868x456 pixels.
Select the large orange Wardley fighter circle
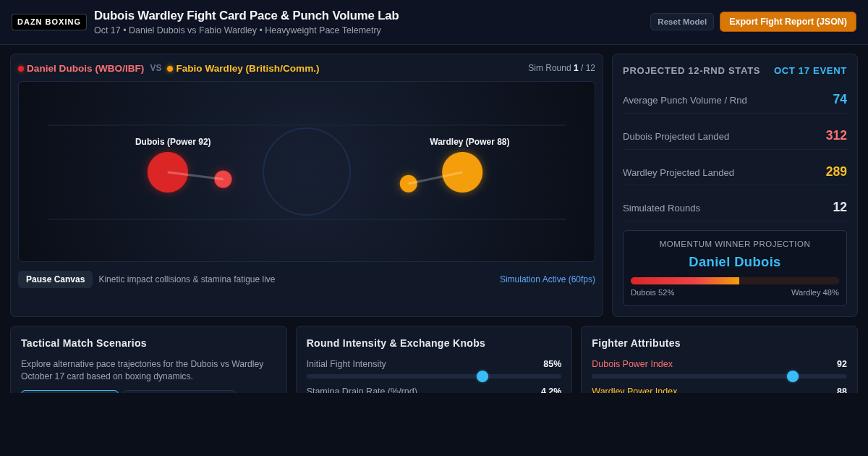click(x=462, y=172)
